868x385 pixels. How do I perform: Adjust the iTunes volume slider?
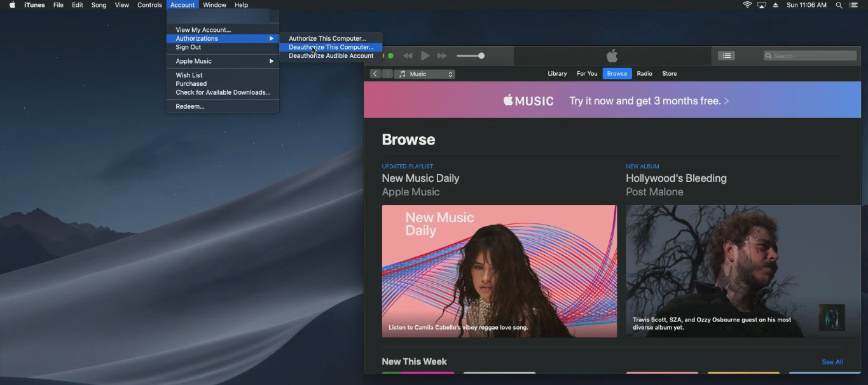[471, 56]
